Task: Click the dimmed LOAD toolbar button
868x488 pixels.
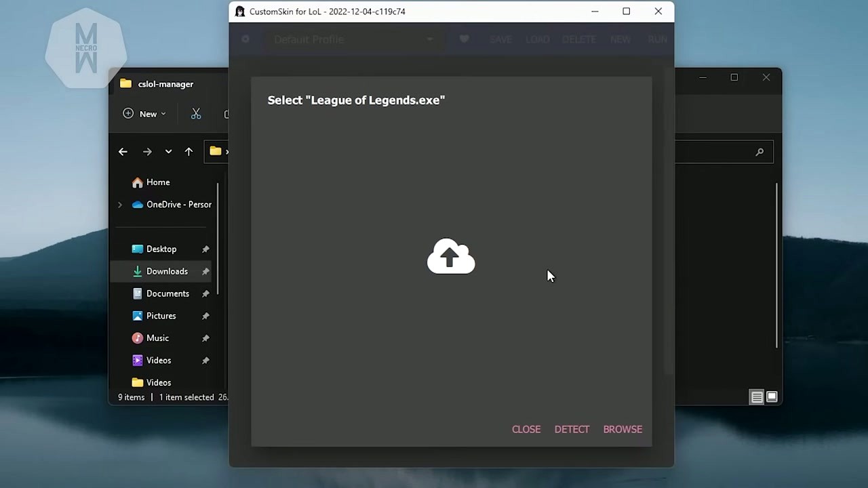Action: pos(537,39)
